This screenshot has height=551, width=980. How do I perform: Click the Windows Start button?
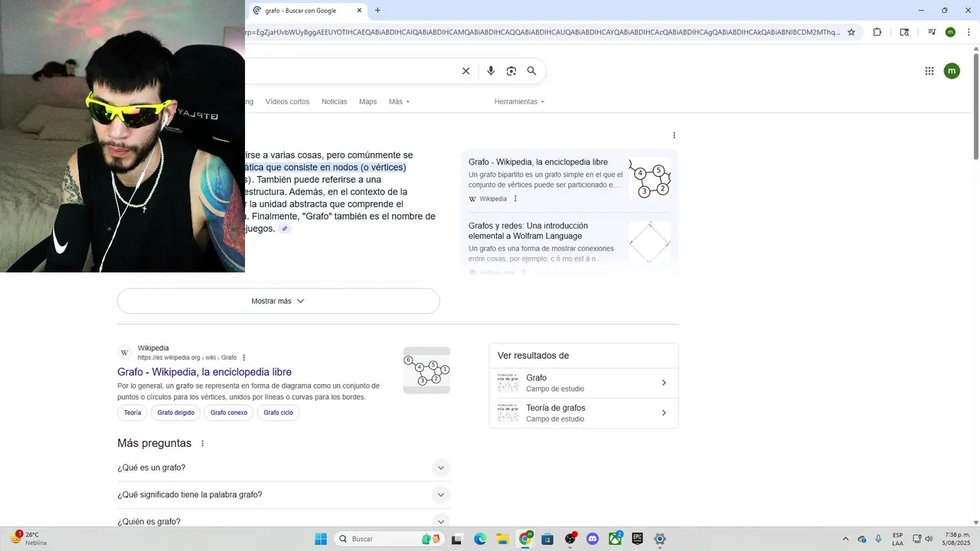click(321, 539)
